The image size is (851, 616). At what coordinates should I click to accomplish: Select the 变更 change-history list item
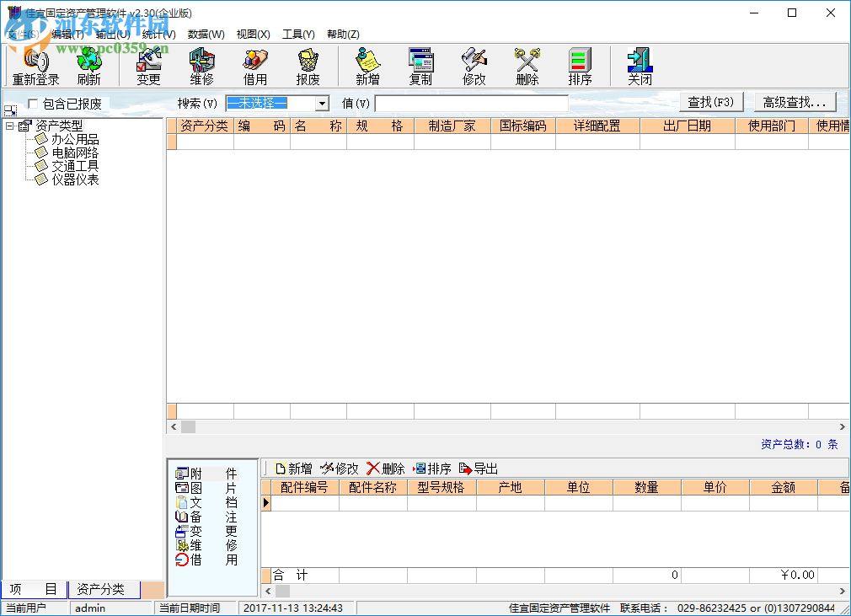[206, 531]
